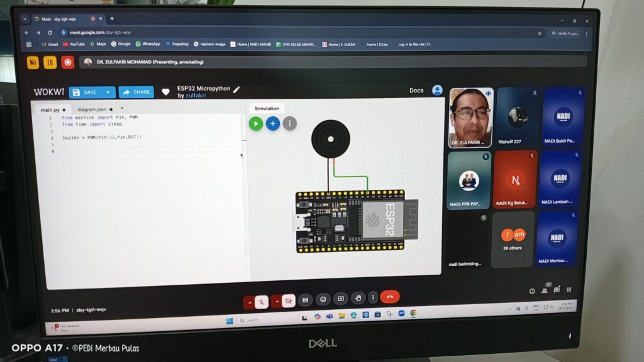Switch to the diagram.json tab
Image resolution: width=644 pixels, height=362 pixels.
click(x=93, y=109)
